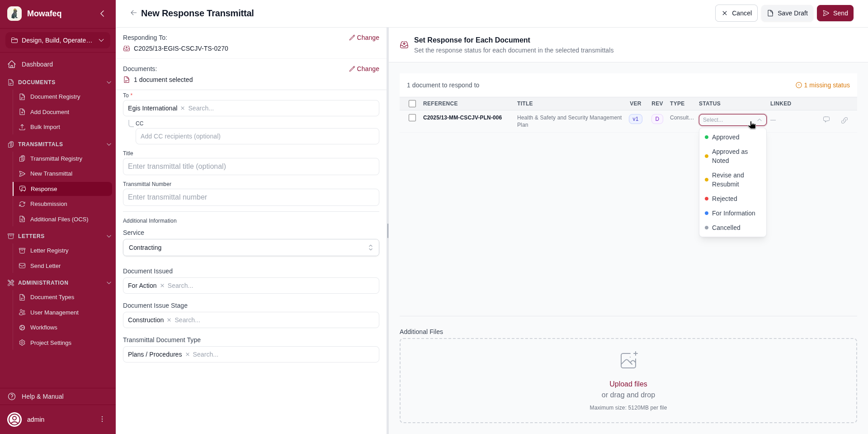Click the link icon in document row
Viewport: 868px width, 434px height.
click(x=844, y=120)
